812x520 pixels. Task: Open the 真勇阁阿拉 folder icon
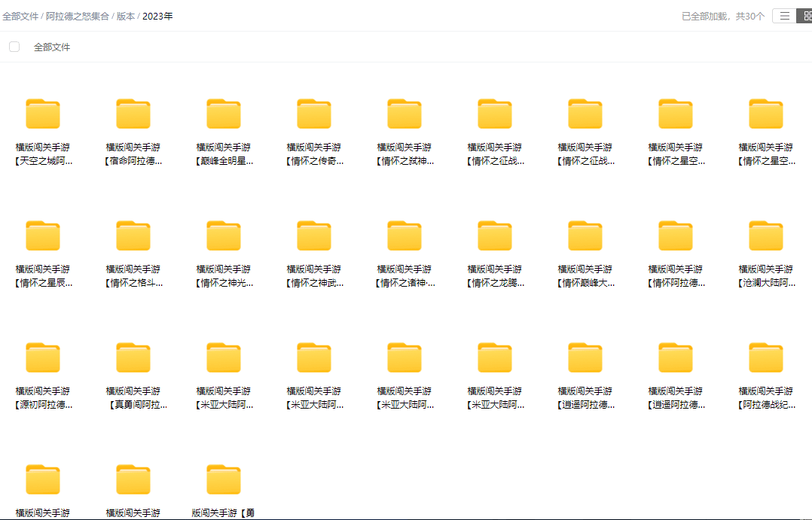point(133,358)
